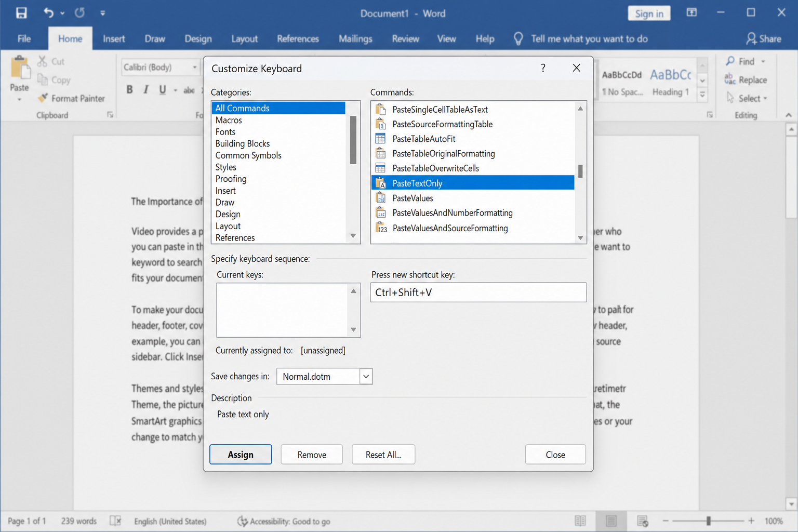The width and height of the screenshot is (798, 532).
Task: Toggle Underline formatting
Action: click(x=163, y=89)
